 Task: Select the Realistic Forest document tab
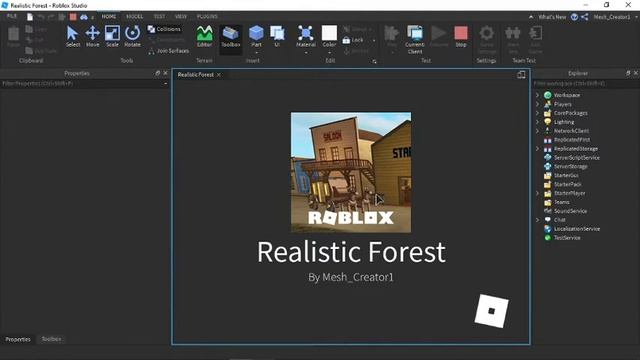pos(196,75)
